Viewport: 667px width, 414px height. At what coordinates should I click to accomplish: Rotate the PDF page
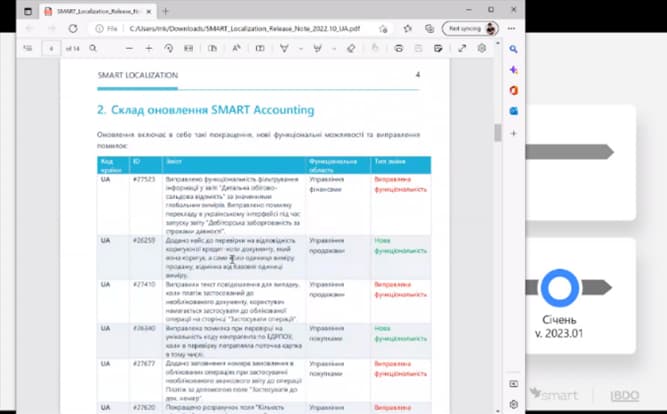point(168,49)
